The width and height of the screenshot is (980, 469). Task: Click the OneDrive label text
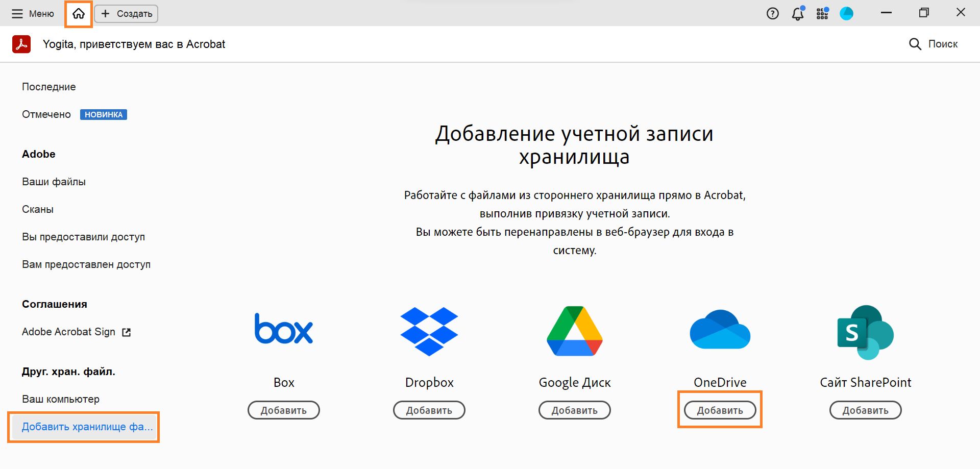tap(720, 382)
